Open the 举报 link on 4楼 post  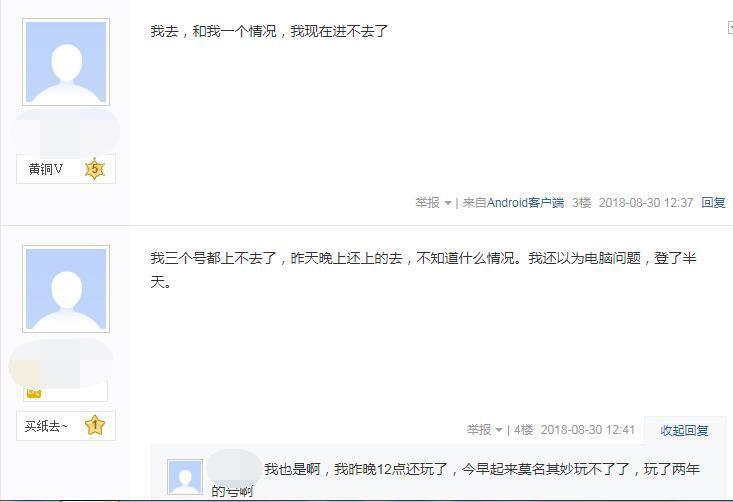[478, 430]
